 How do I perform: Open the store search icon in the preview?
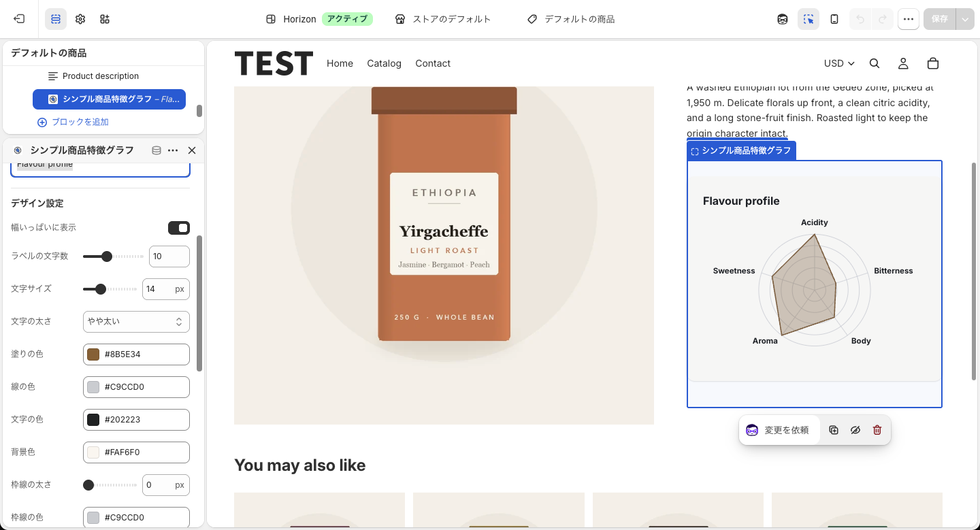[875, 63]
